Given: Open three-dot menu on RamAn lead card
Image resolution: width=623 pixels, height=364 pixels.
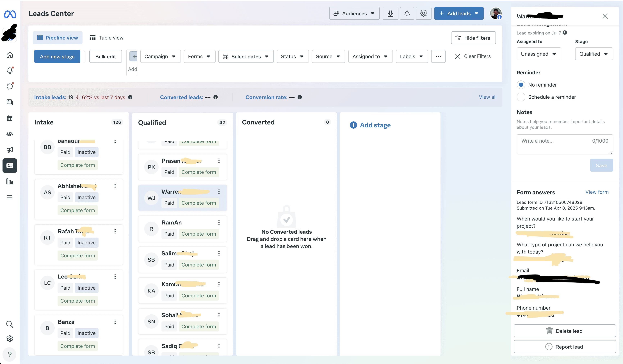Looking at the screenshot, I should pyautogui.click(x=219, y=222).
